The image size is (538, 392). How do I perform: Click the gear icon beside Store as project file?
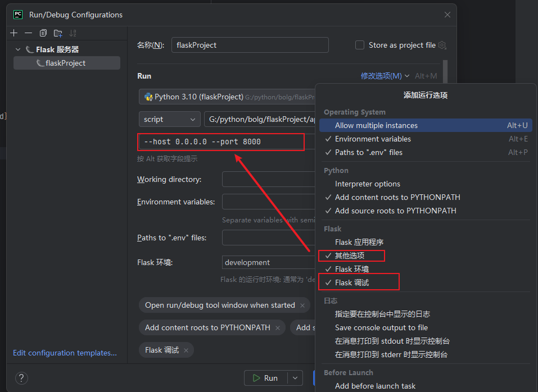click(441, 45)
